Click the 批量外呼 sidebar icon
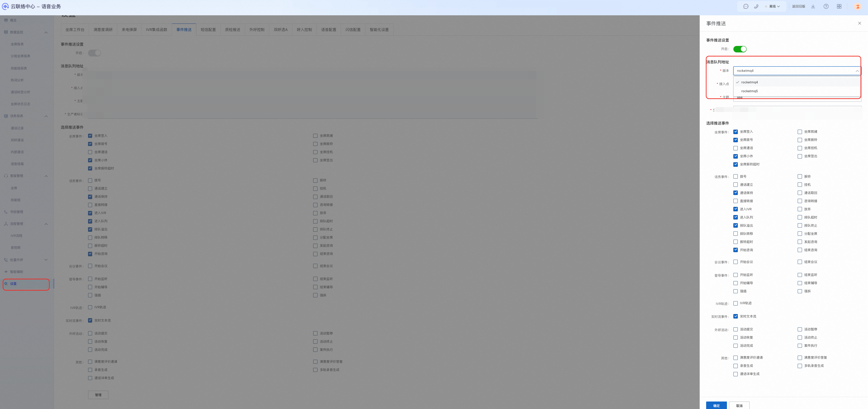868x409 pixels. click(x=6, y=260)
